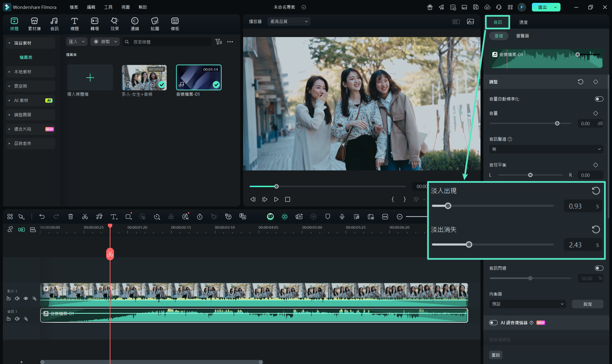Click the marker shield icon
The height and width of the screenshot is (364, 612).
click(328, 217)
